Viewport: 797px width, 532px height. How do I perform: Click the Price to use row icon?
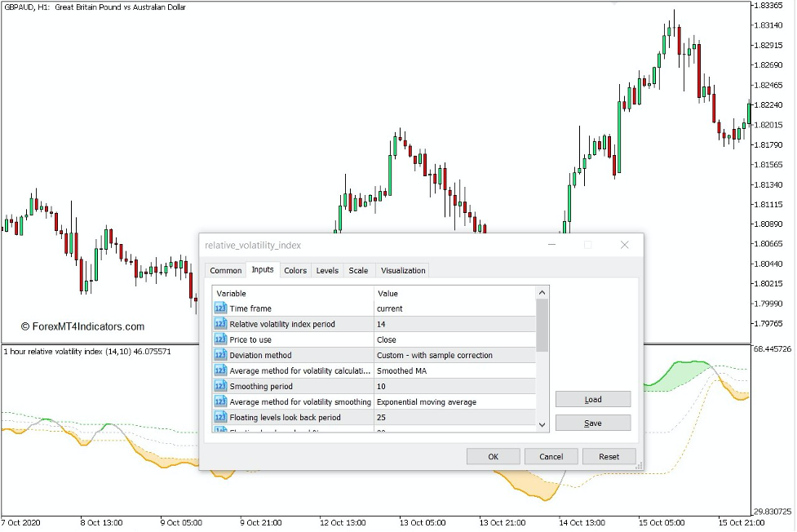(220, 339)
